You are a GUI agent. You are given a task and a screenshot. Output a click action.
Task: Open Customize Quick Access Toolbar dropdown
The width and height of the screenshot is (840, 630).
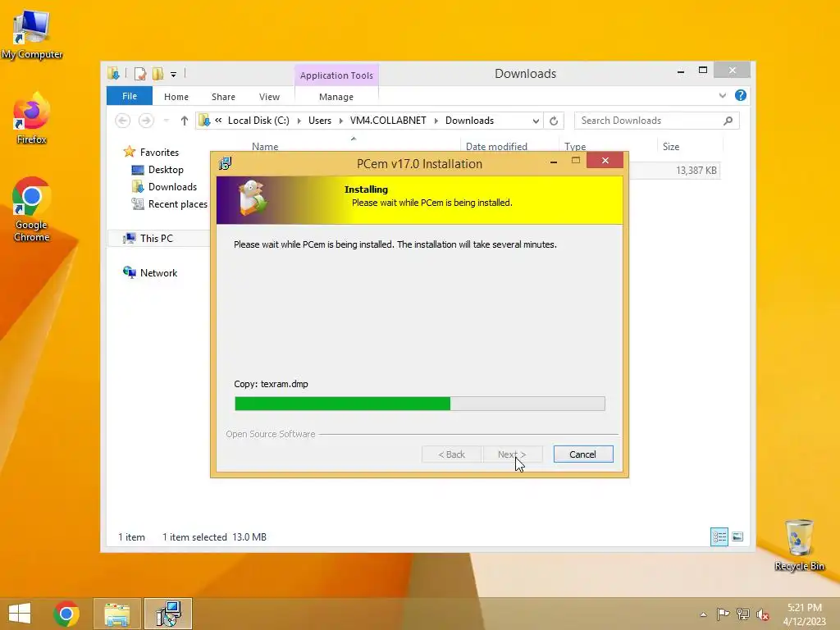(174, 75)
